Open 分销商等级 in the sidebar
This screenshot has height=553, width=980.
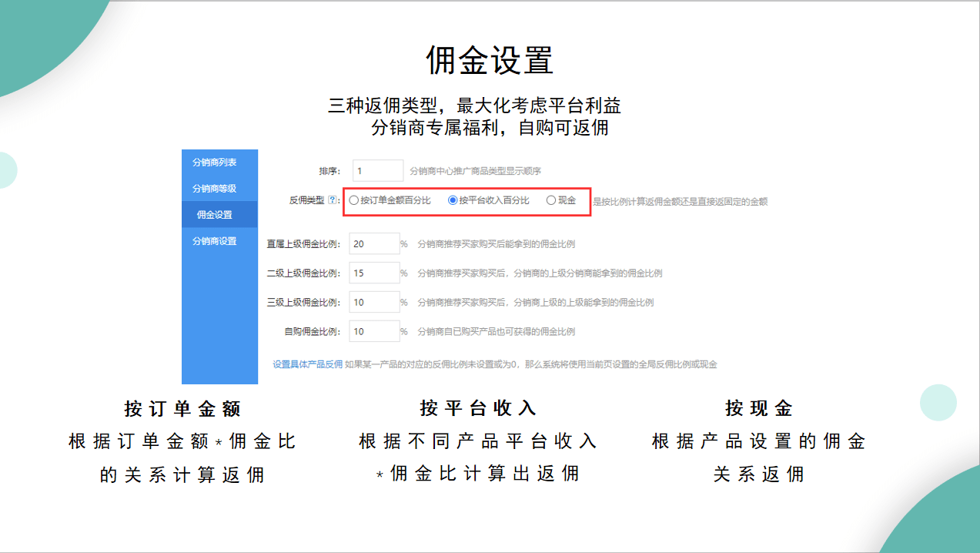215,189
